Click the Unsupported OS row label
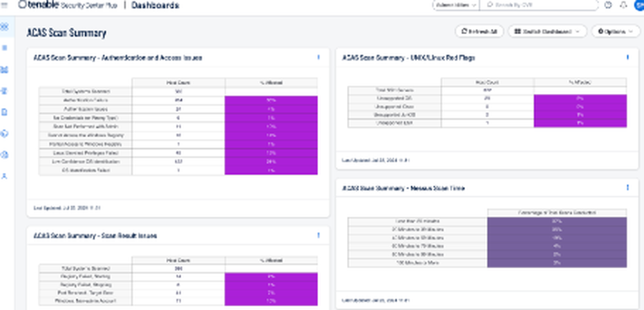Screen dimensions: 644x310 tap(395, 98)
